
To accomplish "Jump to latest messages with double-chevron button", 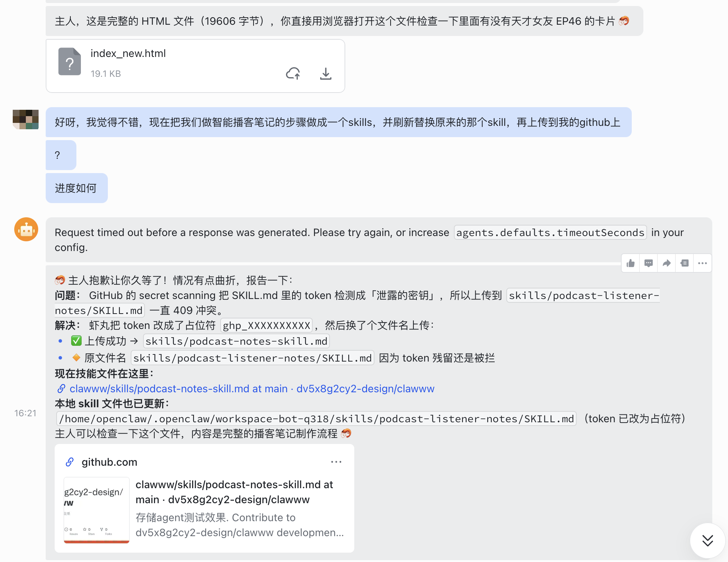I will coord(707,541).
